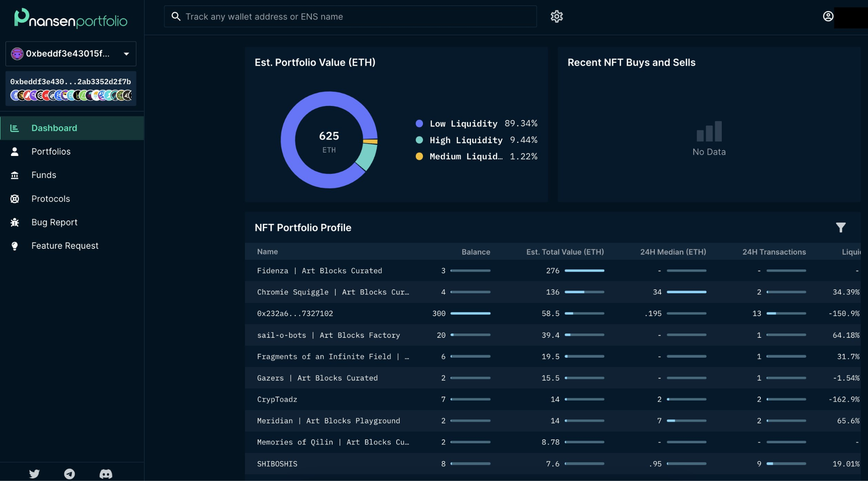Select the Fidenza Art Blocks Curated row
The height and width of the screenshot is (481, 868).
click(x=319, y=270)
